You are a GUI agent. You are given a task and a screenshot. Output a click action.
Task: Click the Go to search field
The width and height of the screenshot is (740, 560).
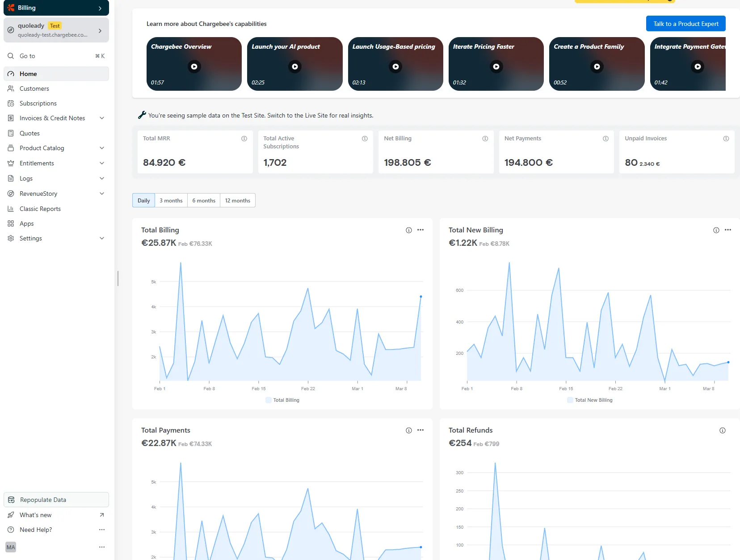(56, 56)
